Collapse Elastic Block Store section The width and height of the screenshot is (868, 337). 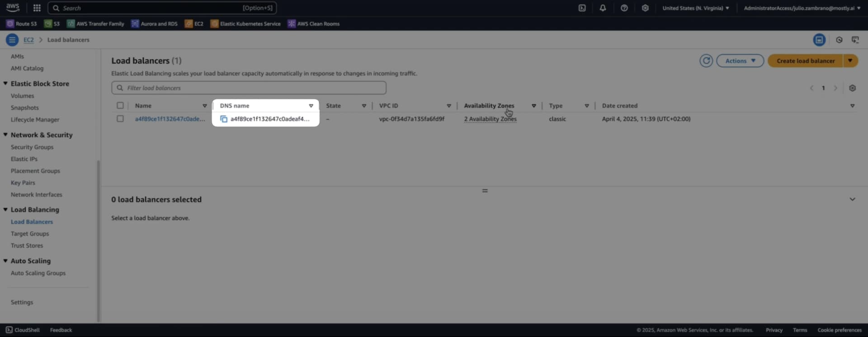pyautogui.click(x=5, y=84)
